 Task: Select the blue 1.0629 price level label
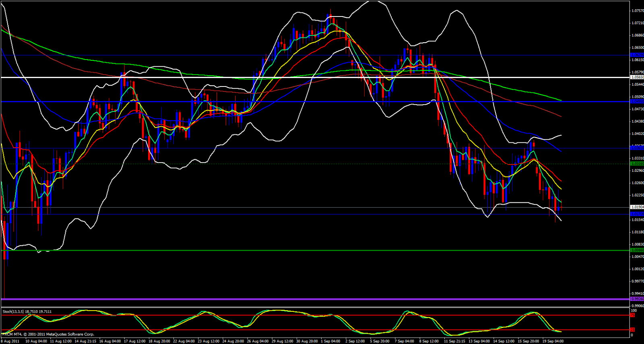pyautogui.click(x=636, y=55)
